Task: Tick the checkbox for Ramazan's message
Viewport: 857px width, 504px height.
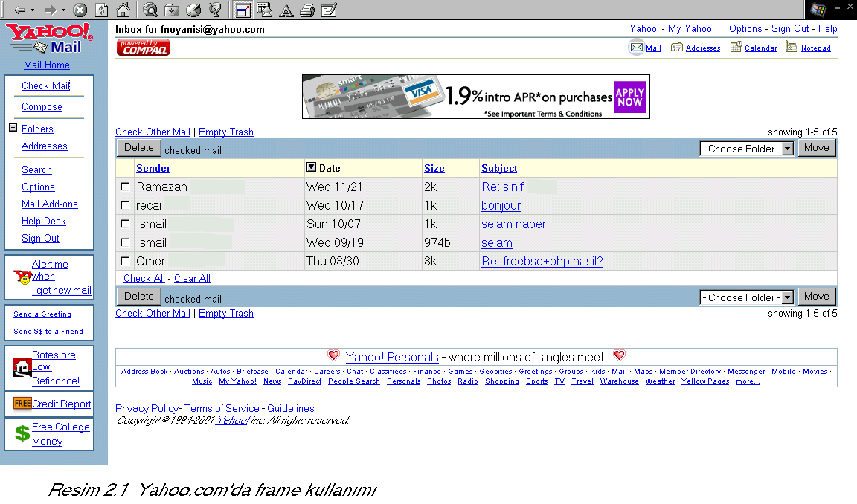Action: 125,187
